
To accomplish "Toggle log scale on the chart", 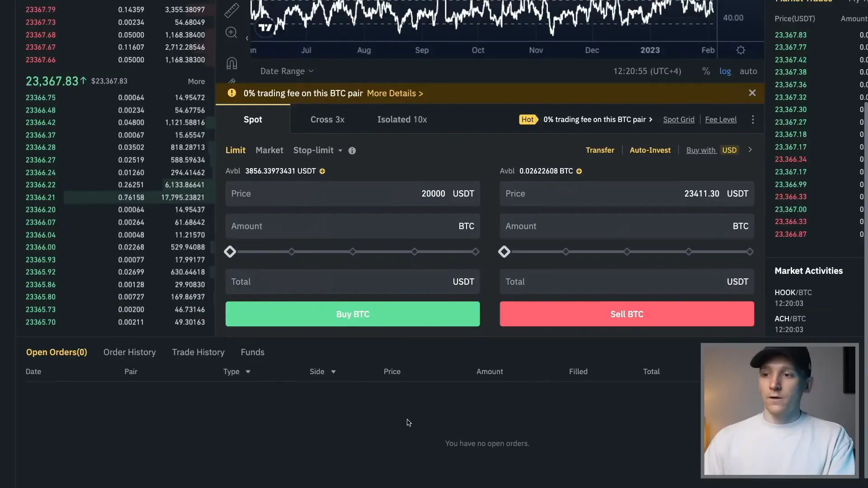I will [725, 71].
